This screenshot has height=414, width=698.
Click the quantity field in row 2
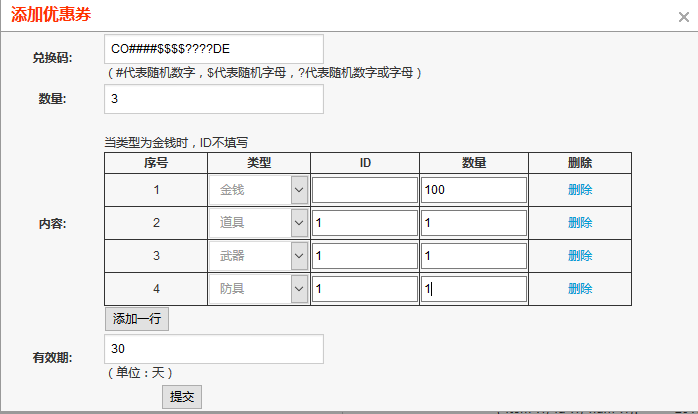pyautogui.click(x=474, y=223)
